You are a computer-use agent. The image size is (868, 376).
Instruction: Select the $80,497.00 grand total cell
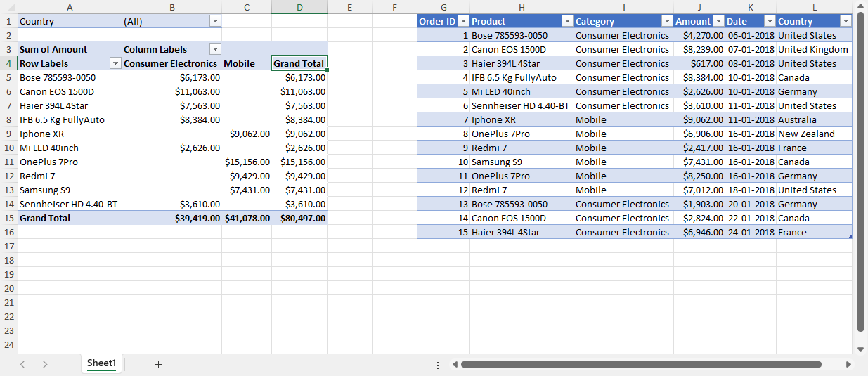[x=299, y=218]
